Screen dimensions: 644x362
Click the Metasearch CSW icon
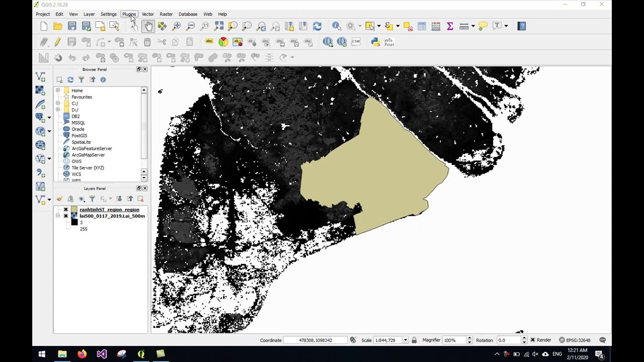[356, 42]
